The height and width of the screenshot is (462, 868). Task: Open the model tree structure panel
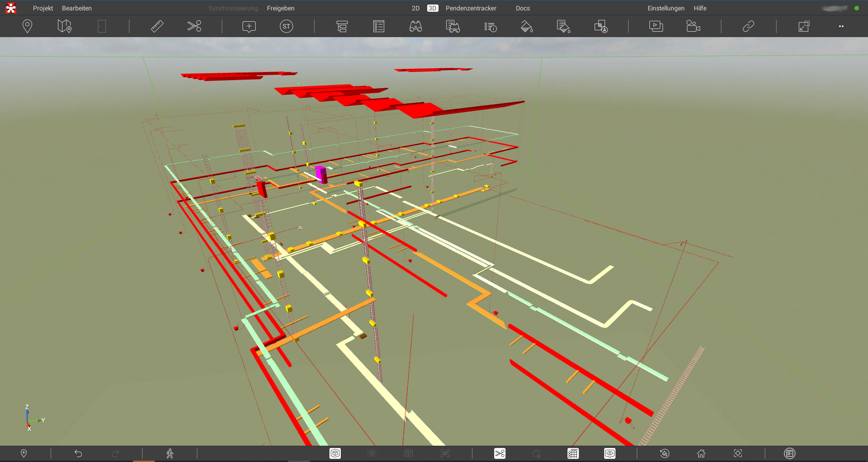pyautogui.click(x=342, y=26)
